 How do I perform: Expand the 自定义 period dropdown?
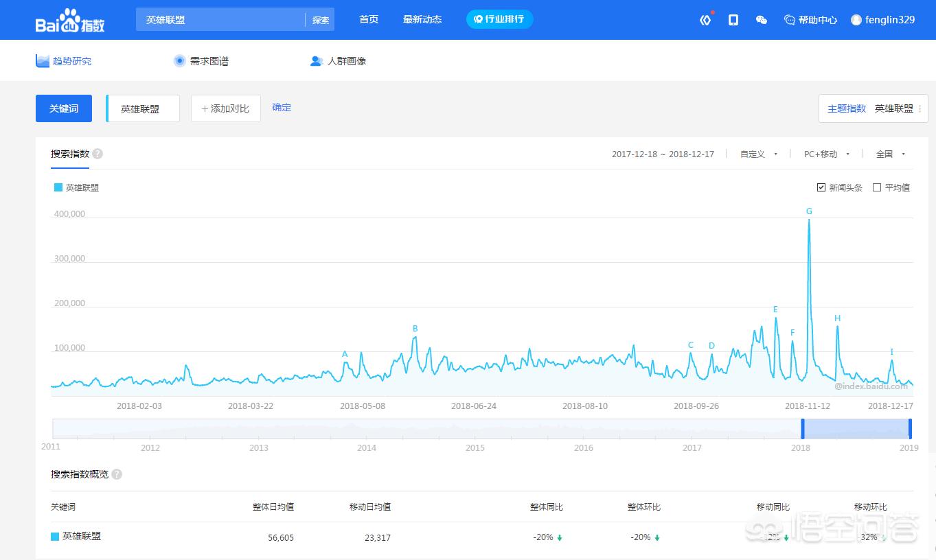pyautogui.click(x=759, y=154)
